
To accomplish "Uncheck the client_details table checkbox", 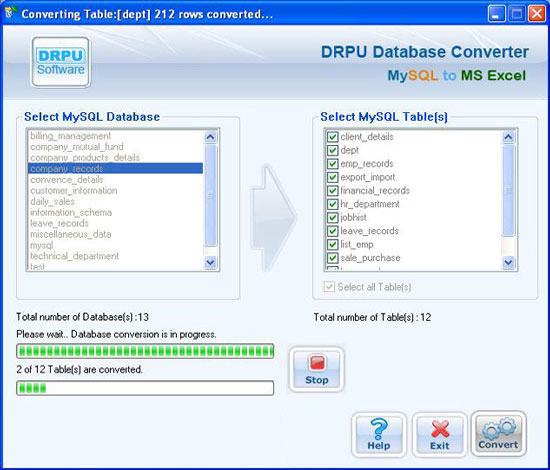I will pyautogui.click(x=332, y=137).
